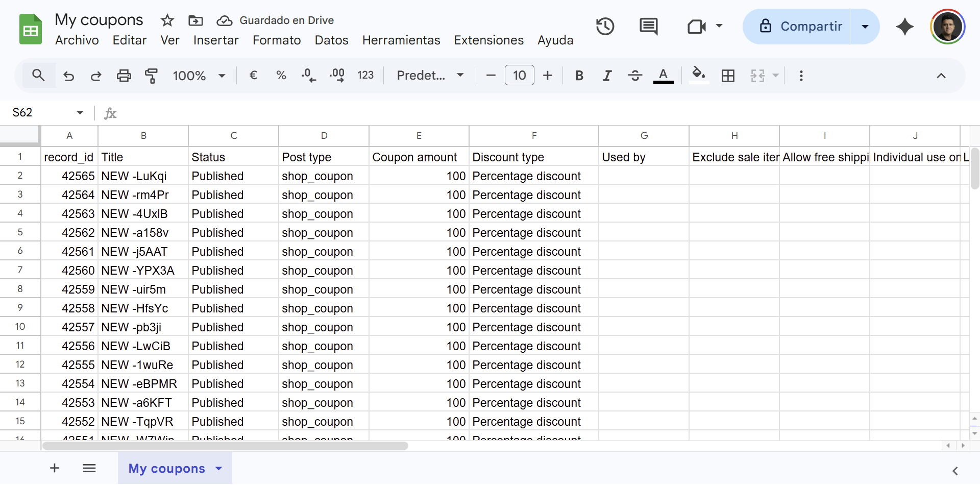The width and height of the screenshot is (980, 485).
Task: Open the borders grid icon
Action: point(728,76)
